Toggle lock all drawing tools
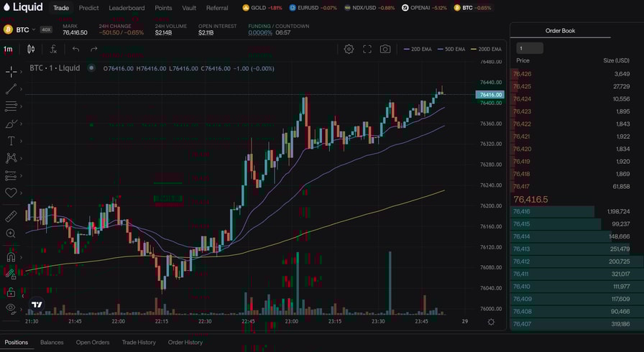644x352 pixels. pos(11,292)
